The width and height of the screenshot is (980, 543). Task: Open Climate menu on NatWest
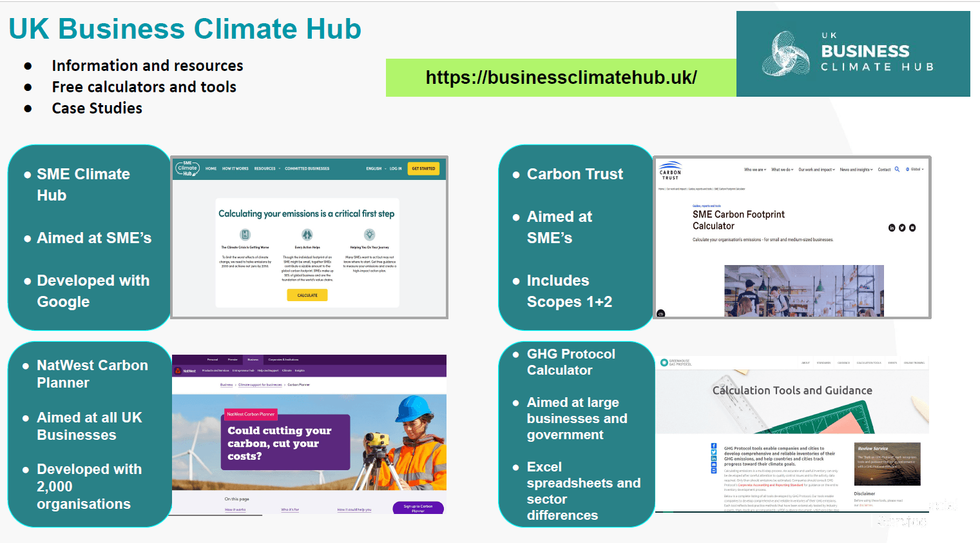[287, 371]
